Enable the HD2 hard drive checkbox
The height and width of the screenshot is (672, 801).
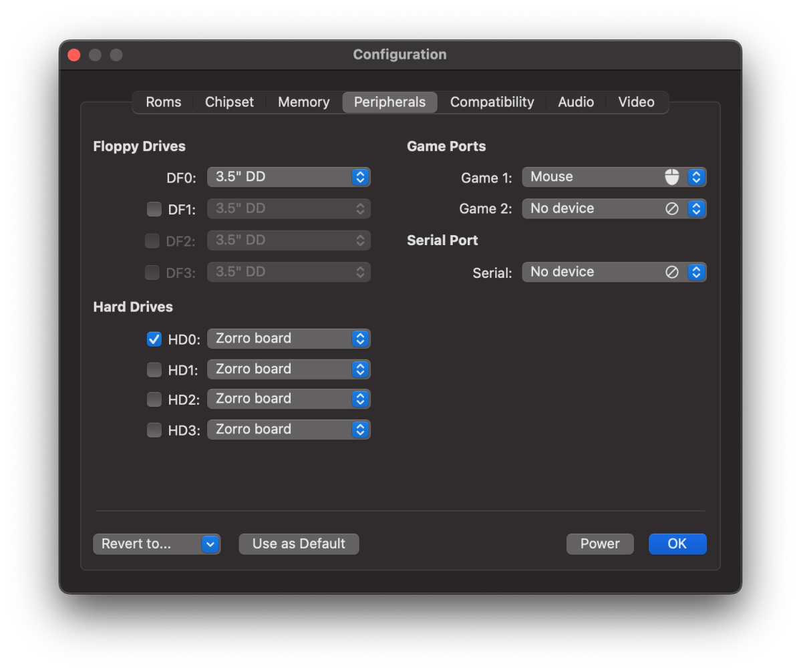click(154, 399)
